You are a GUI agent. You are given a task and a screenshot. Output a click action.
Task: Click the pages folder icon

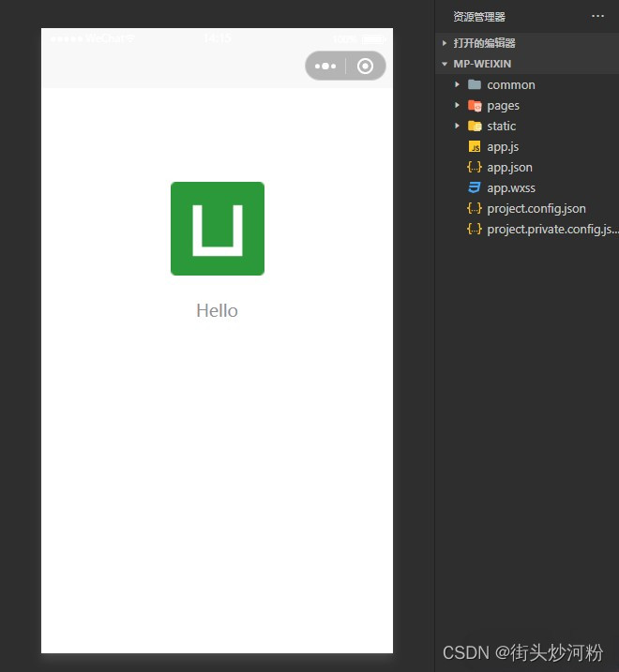[475, 105]
